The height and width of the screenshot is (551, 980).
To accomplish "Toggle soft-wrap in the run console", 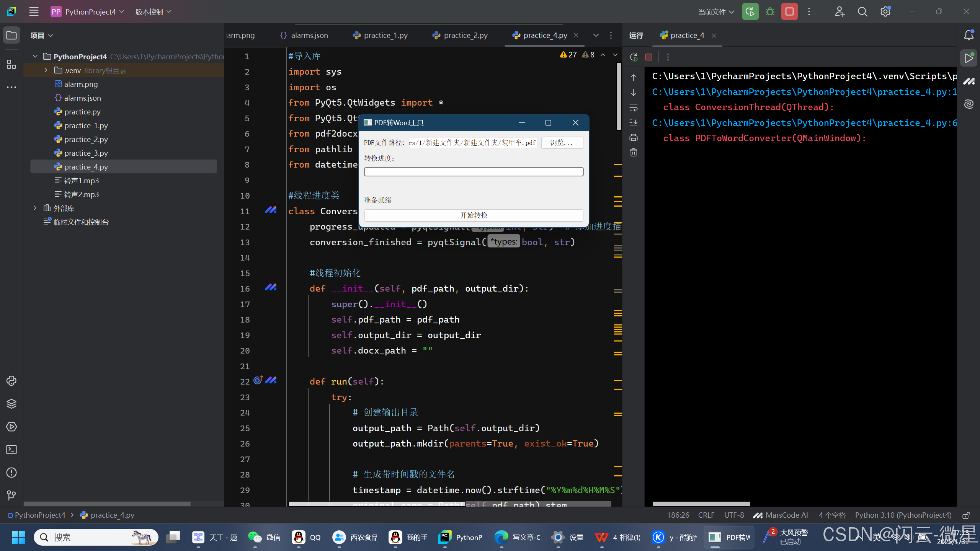I will pyautogui.click(x=634, y=108).
